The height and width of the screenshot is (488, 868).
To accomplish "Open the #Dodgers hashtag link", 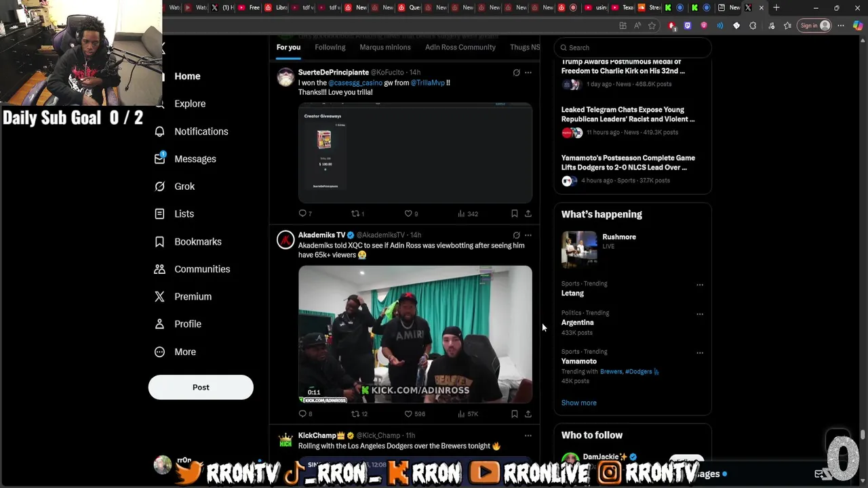I will point(639,371).
